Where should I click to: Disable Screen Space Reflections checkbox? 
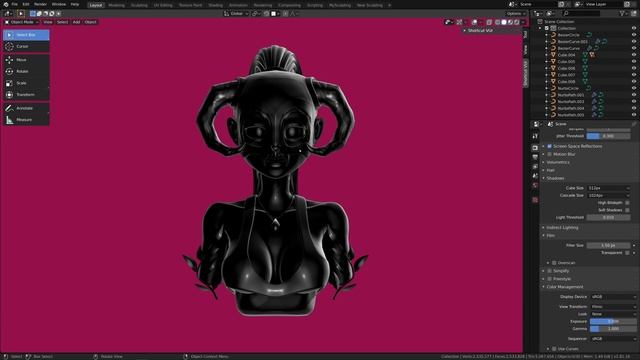[x=549, y=146]
